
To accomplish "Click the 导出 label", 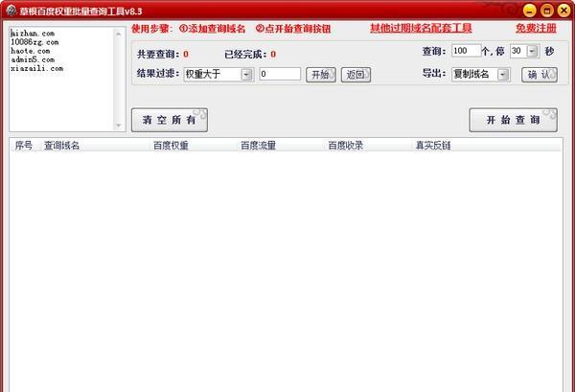I will point(434,74).
